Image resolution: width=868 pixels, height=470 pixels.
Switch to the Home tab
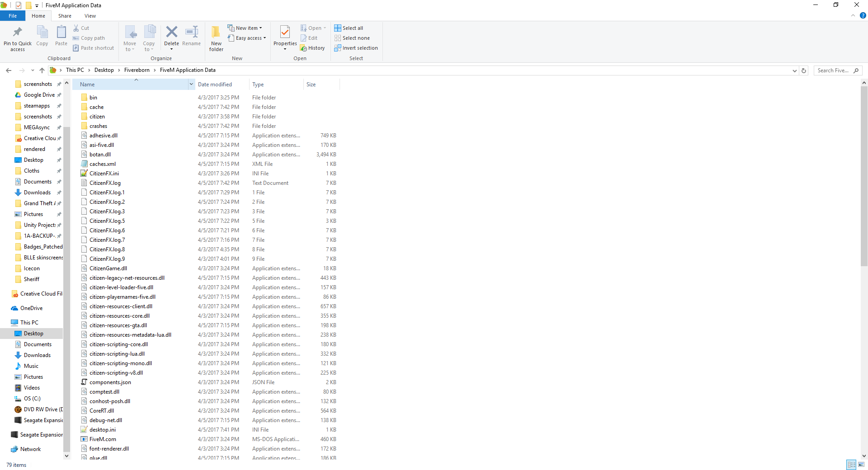(x=38, y=16)
